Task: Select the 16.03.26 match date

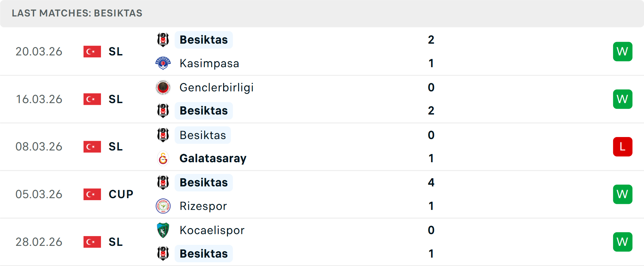Action: [39, 99]
